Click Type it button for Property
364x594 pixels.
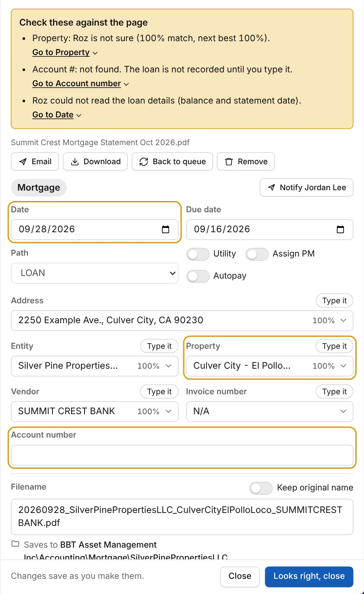[335, 346]
